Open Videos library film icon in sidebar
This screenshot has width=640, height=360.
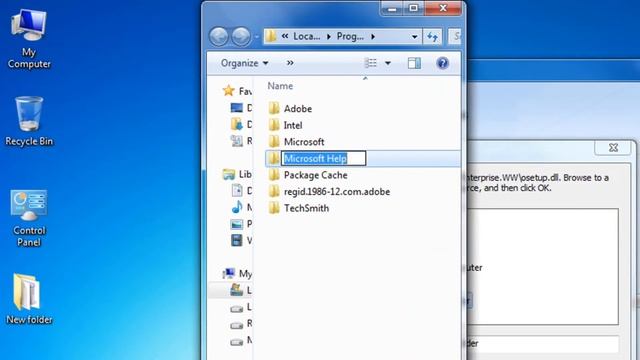(237, 240)
